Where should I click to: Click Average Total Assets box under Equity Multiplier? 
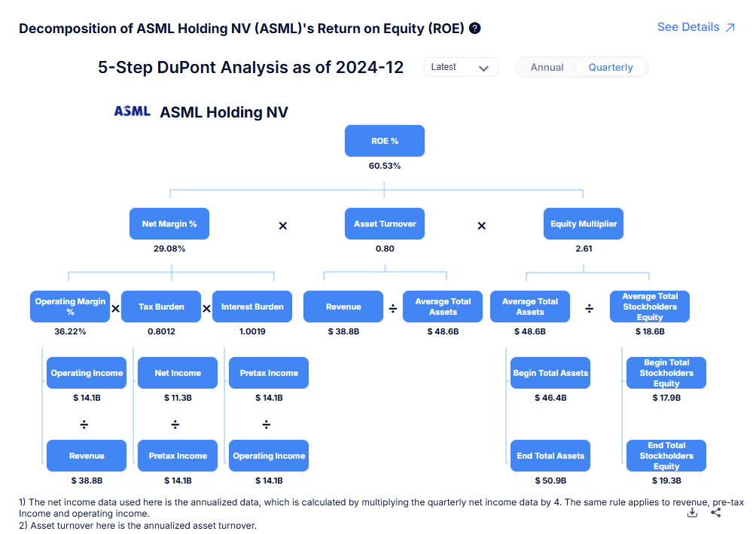[x=530, y=307]
